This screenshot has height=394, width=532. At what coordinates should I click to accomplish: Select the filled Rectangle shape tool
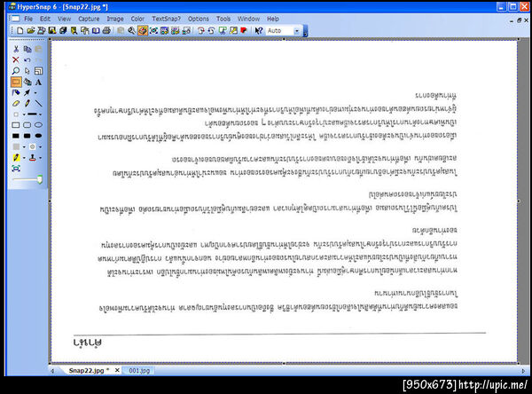(16, 136)
